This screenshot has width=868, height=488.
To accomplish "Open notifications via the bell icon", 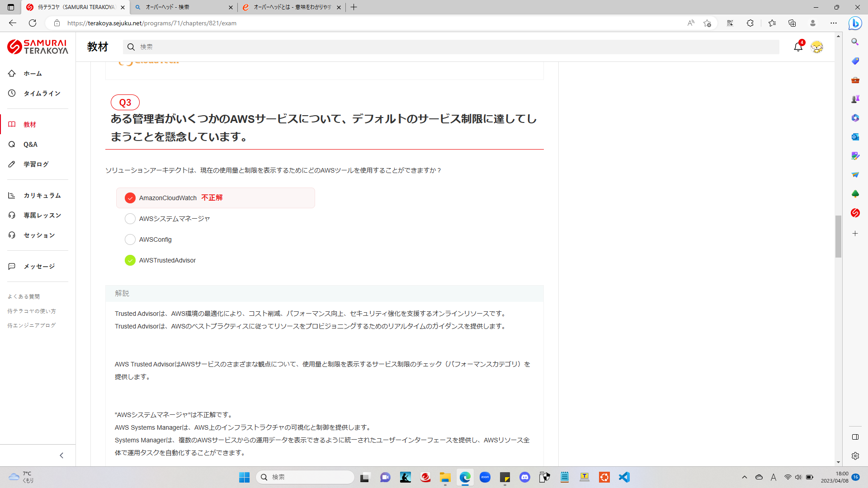I will click(798, 47).
